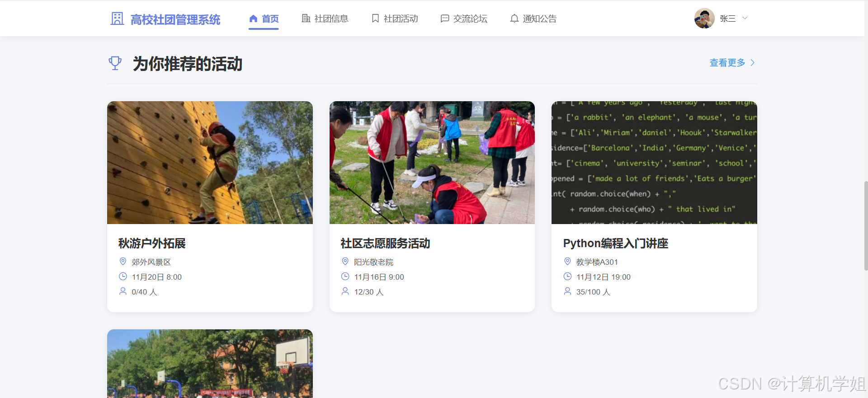The height and width of the screenshot is (398, 868).
Task: Click the 交流论坛 chat bubble icon
Action: (x=445, y=19)
